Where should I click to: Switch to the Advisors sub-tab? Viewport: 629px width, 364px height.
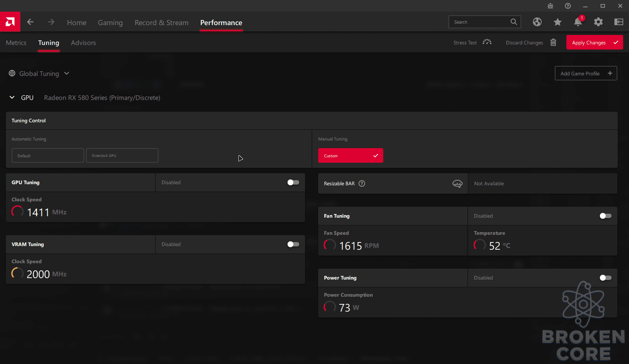[83, 43]
